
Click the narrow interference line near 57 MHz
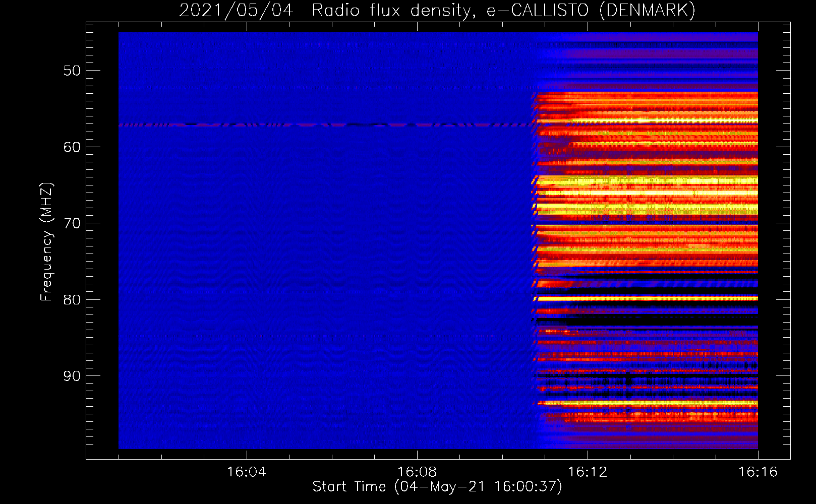pyautogui.click(x=325, y=124)
